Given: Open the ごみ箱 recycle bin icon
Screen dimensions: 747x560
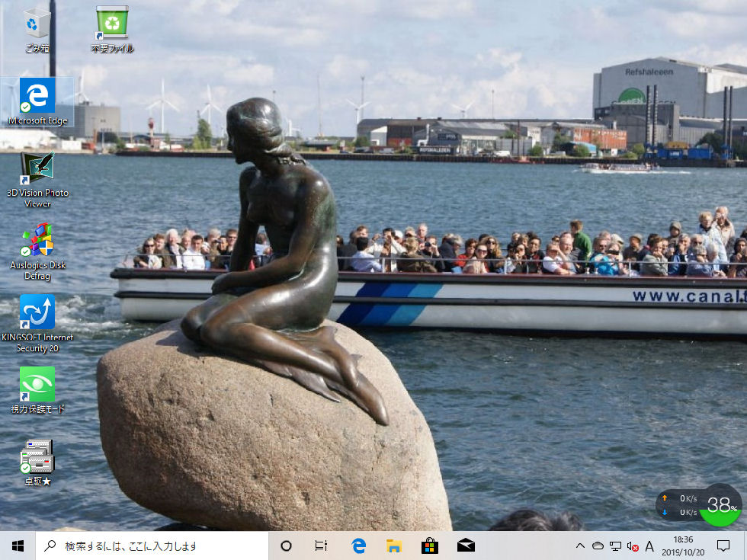Looking at the screenshot, I should coord(37,24).
